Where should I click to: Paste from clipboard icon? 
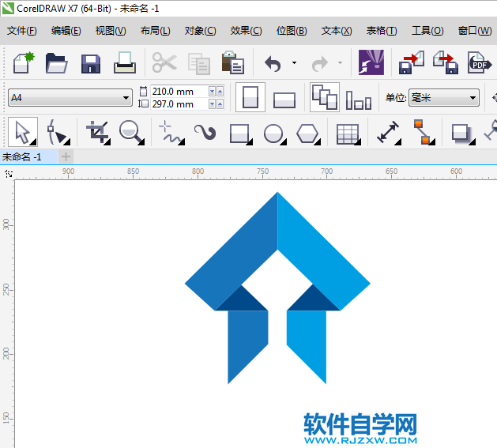(x=232, y=62)
